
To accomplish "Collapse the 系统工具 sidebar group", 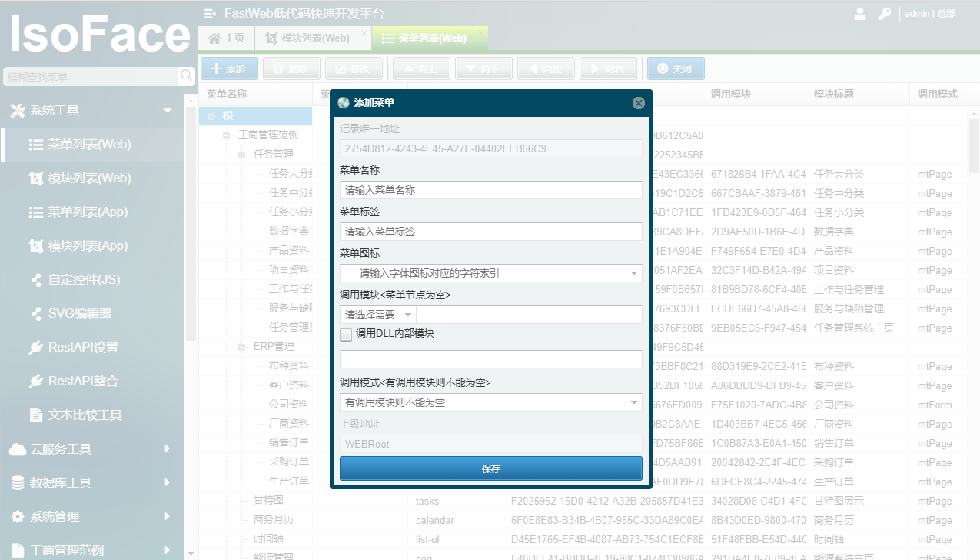I will (92, 110).
